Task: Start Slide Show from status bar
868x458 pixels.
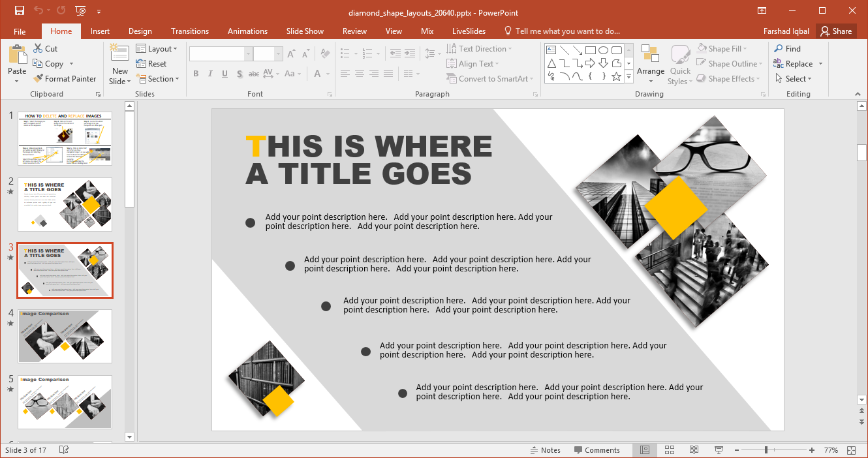Action: click(719, 450)
